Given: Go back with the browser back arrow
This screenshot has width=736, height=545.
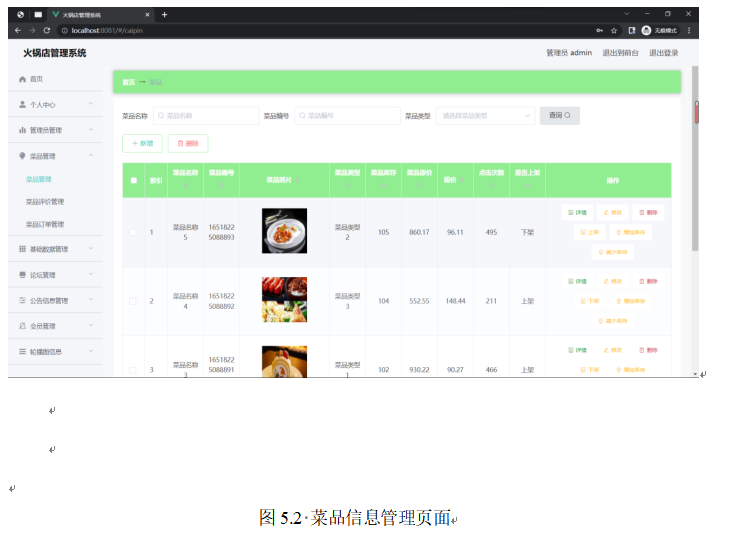Looking at the screenshot, I should [x=18, y=31].
